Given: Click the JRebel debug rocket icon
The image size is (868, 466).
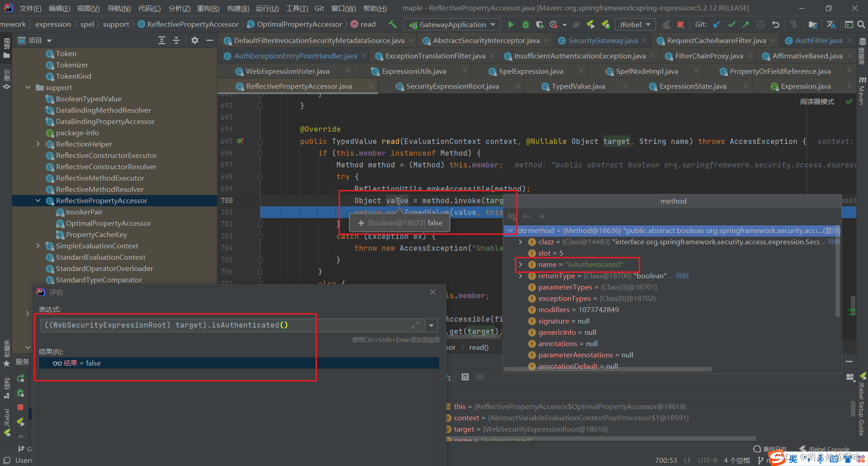Looking at the screenshot, I should coord(606,24).
